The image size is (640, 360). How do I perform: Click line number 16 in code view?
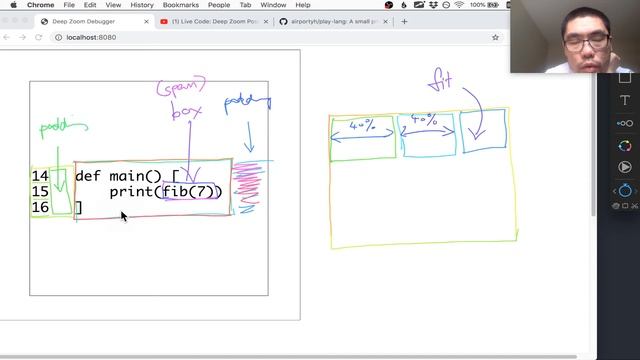pos(40,207)
